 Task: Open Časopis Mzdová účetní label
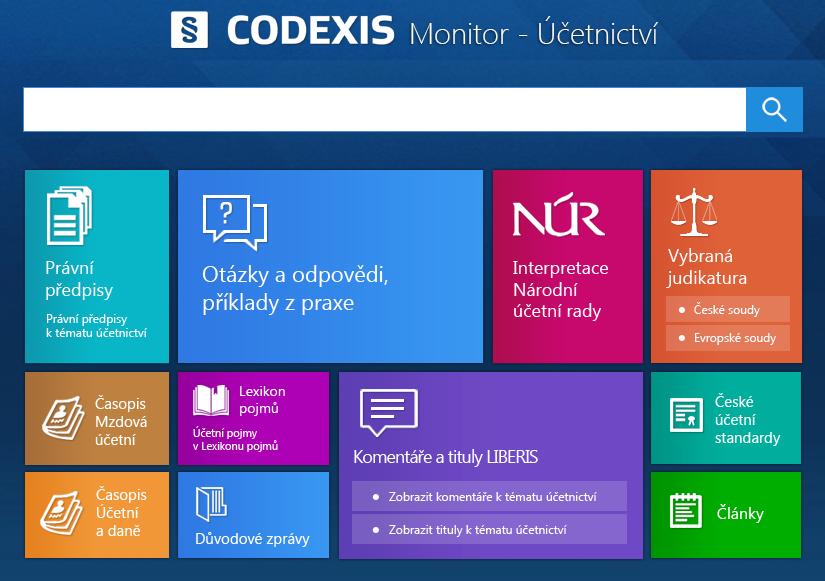pyautogui.click(x=121, y=422)
